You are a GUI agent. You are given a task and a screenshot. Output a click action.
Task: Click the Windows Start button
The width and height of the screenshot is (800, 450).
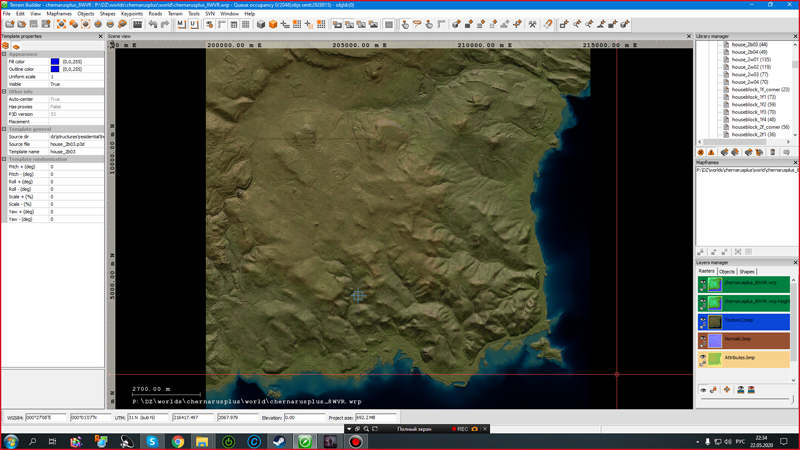[x=11, y=441]
